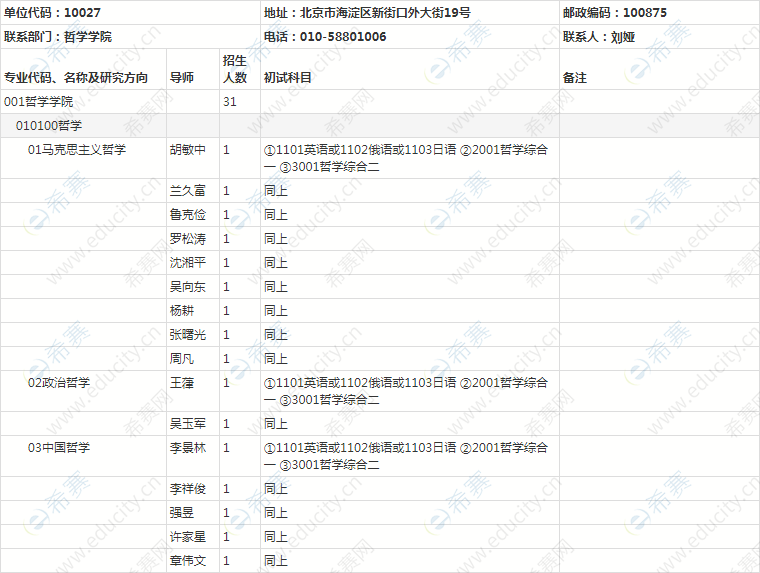760x573 pixels.
Task: Click advisor name 李景林
Action: 188,448
